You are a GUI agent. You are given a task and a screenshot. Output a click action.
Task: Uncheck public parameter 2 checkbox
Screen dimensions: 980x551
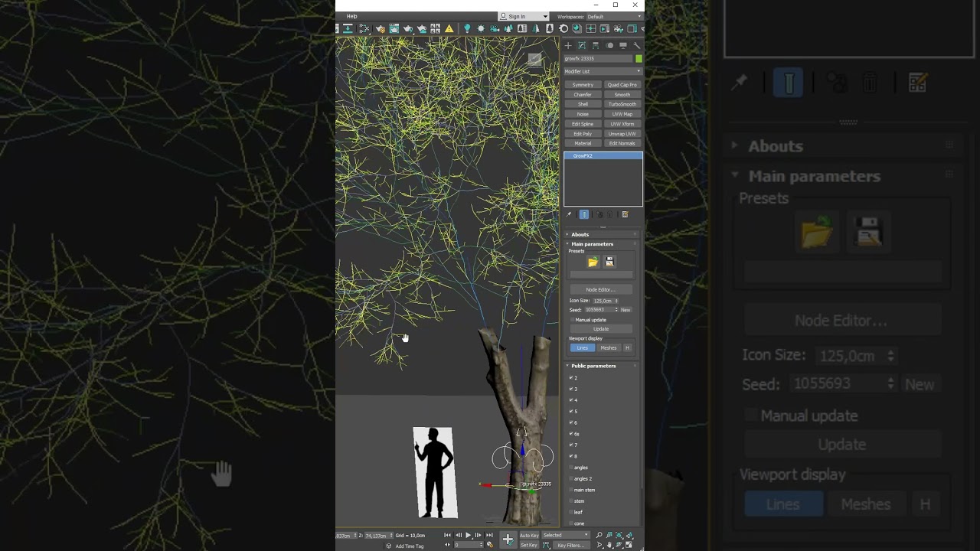tap(570, 377)
